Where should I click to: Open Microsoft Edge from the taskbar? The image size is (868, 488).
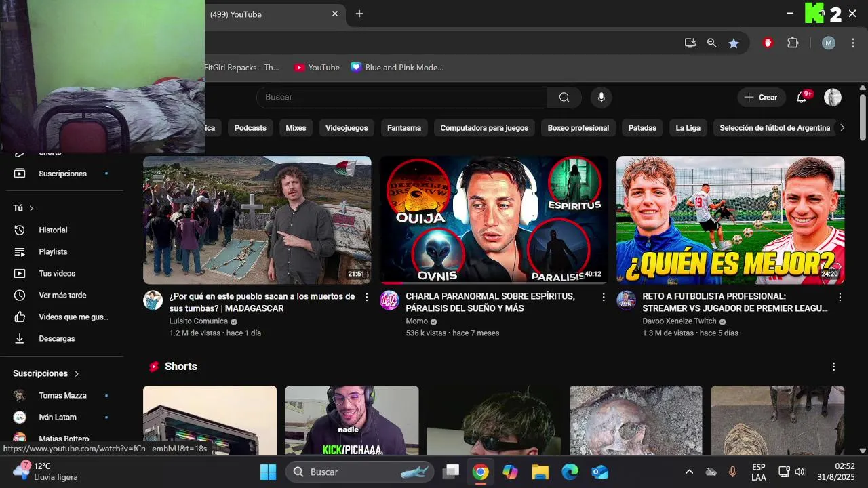point(570,472)
